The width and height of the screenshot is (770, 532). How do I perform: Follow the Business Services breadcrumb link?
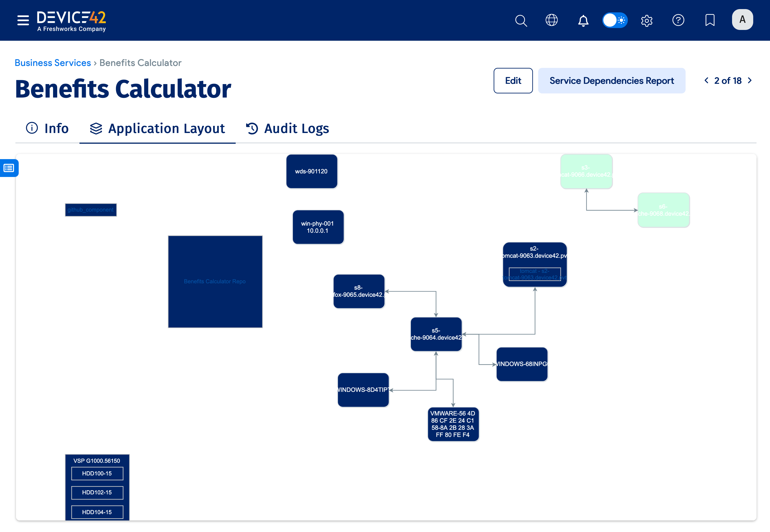pyautogui.click(x=53, y=63)
